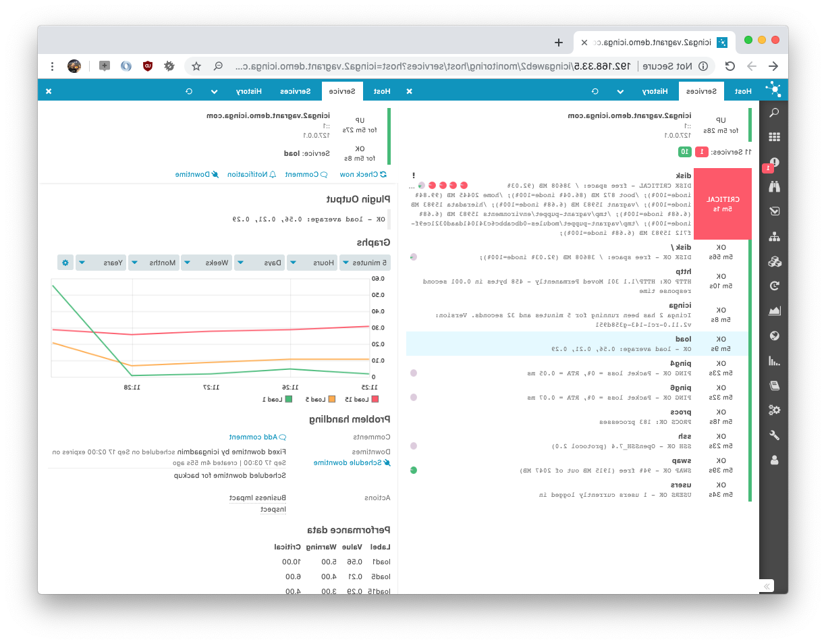Viewport: 826px width, 644px height.
Task: Expand the tab dropdown chevron in services list pane
Action: (x=620, y=91)
